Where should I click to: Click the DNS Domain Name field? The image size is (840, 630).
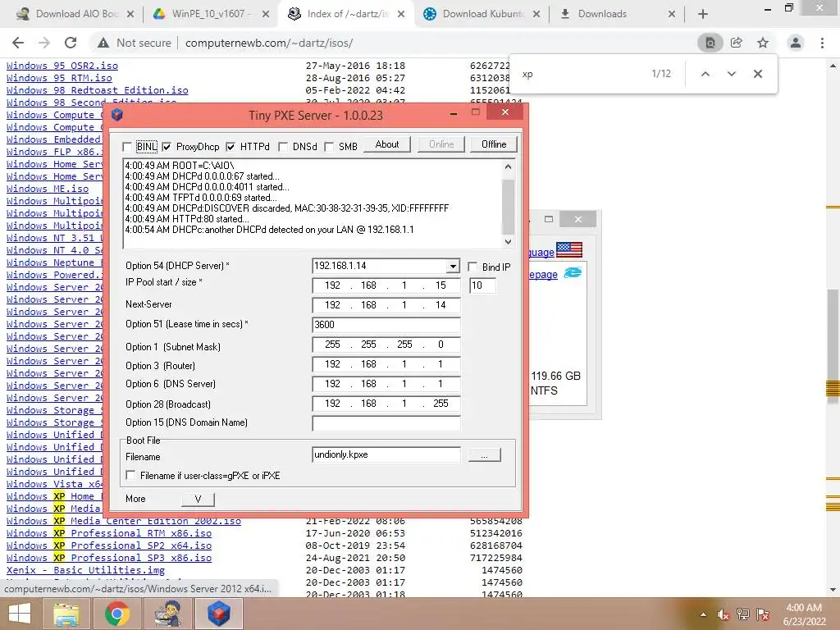[386, 423]
